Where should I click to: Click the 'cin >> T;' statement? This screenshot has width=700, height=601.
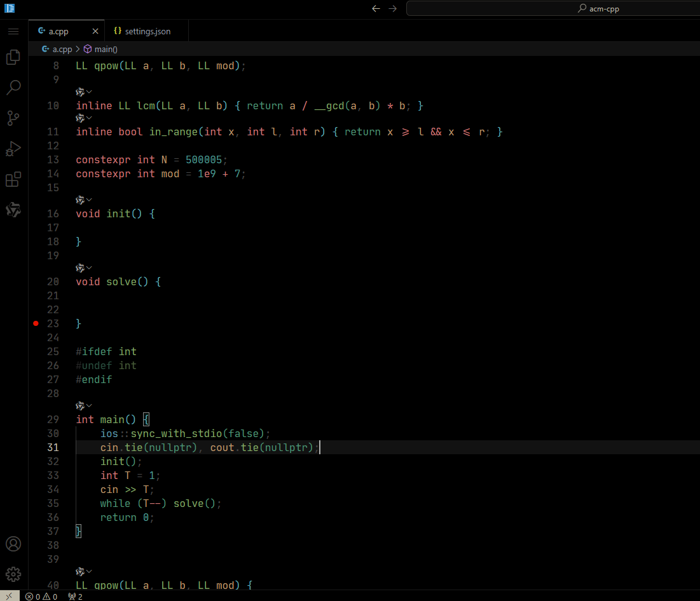click(x=127, y=489)
